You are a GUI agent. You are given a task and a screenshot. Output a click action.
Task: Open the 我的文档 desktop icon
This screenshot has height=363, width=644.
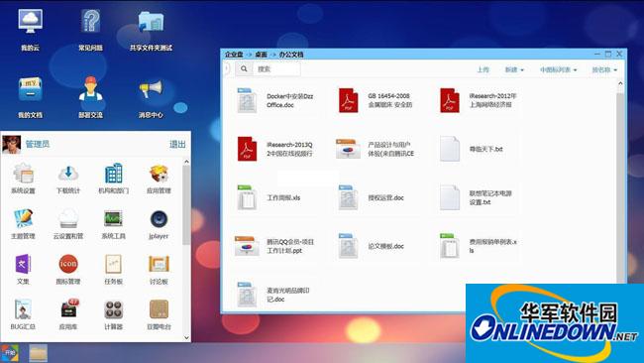pos(30,89)
